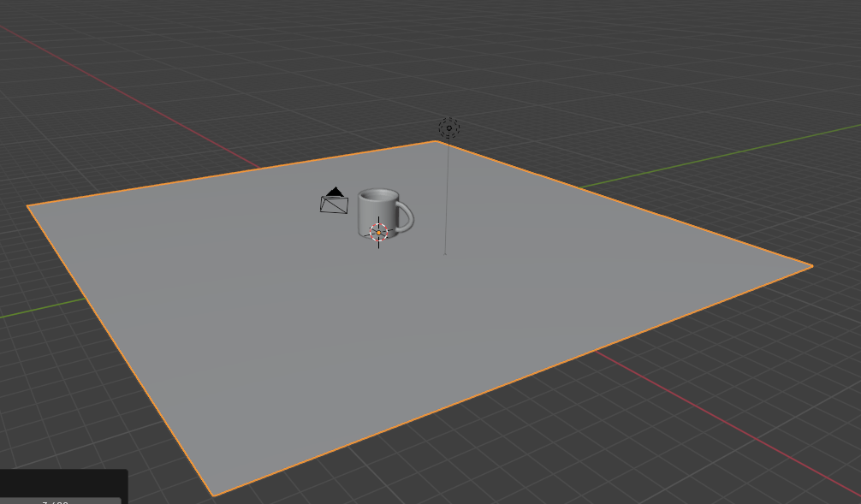The width and height of the screenshot is (861, 504).
Task: Click the 3D cursor crosshair
Action: (x=378, y=232)
